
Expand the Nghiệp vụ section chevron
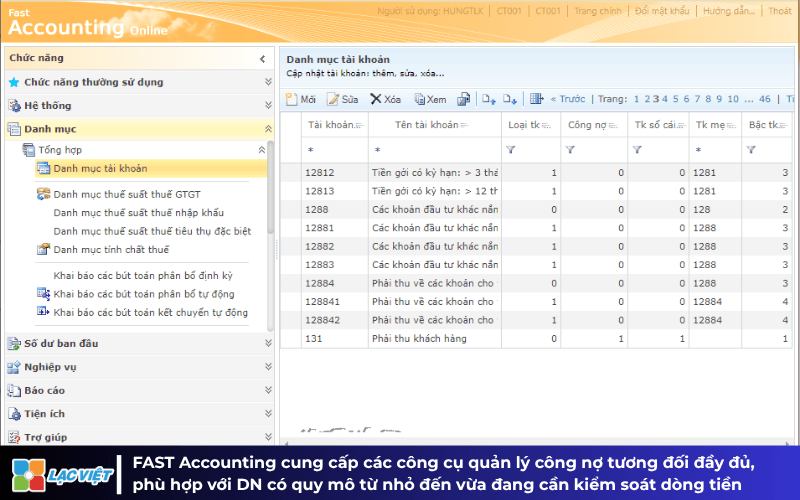tap(268, 366)
